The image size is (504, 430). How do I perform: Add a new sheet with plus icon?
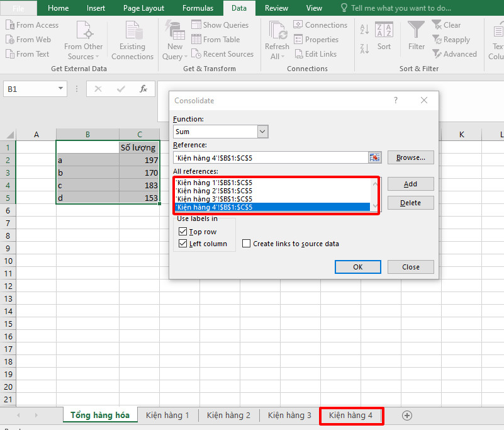[x=407, y=416]
